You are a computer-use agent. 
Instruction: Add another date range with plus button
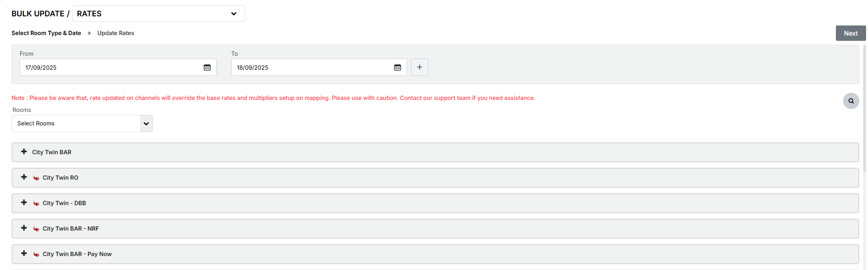420,67
